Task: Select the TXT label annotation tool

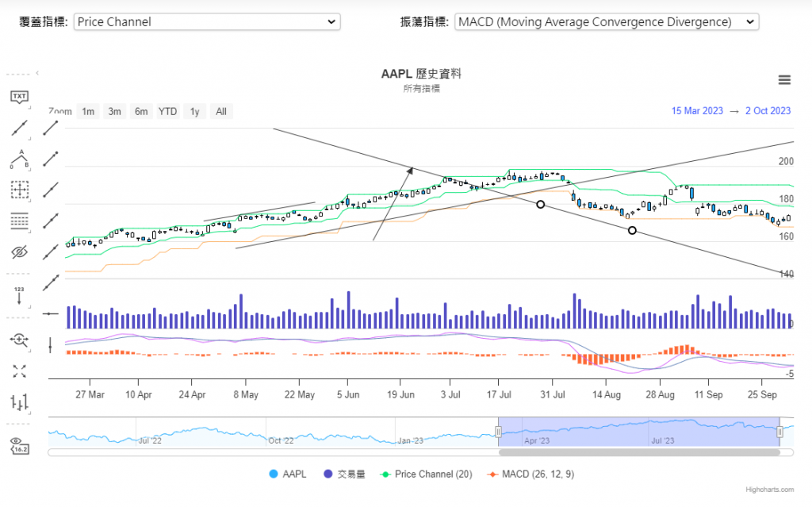Action: 19,97
